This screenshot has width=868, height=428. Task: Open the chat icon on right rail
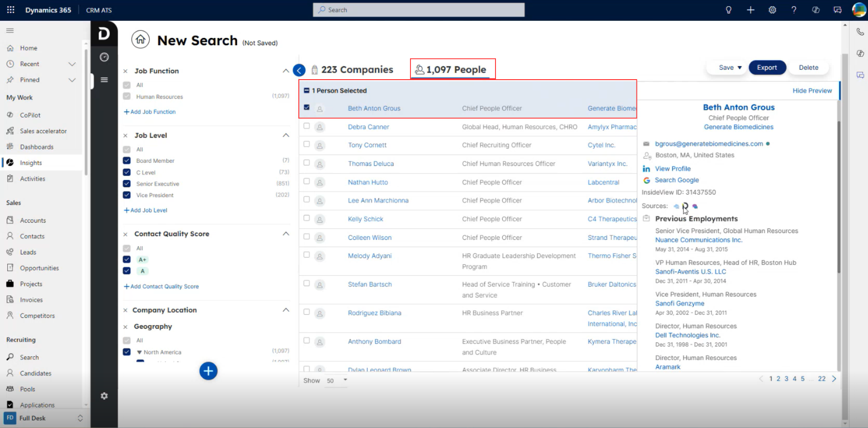(x=860, y=75)
